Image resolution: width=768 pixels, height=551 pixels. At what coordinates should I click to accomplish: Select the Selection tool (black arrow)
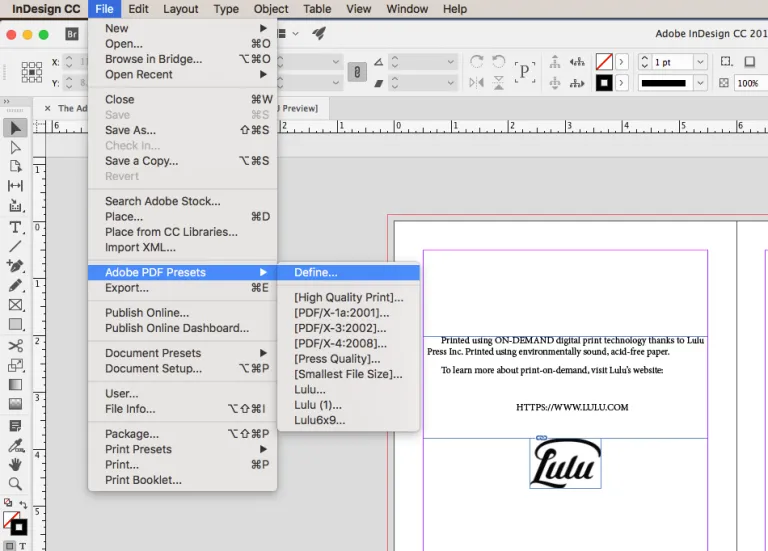(16, 128)
